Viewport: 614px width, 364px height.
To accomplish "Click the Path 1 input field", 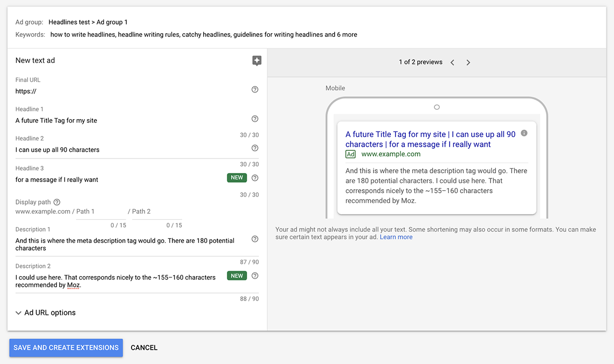I will tap(101, 211).
